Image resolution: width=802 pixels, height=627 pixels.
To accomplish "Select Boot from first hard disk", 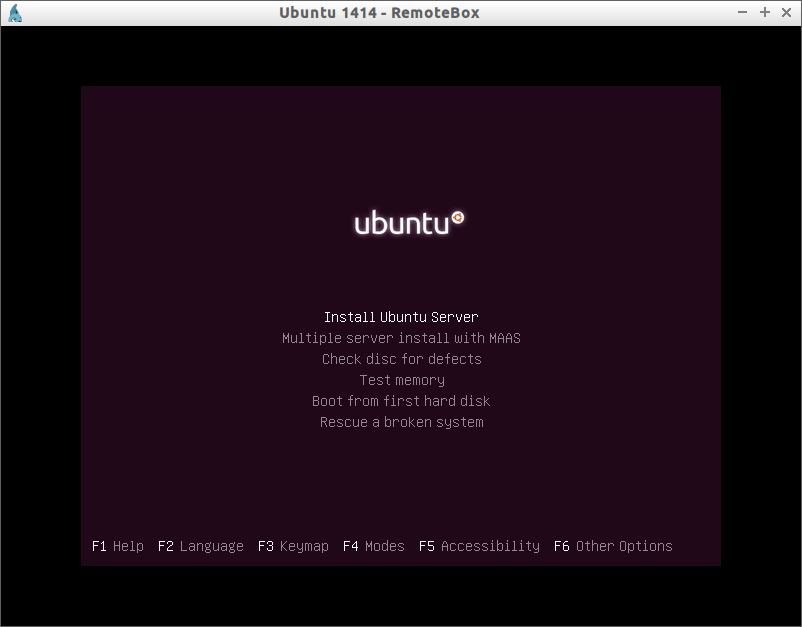I will pos(401,401).
